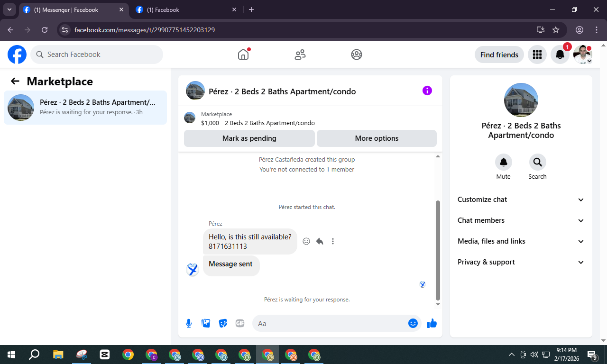
Task: Click chat scrollbar down arrow
Action: (438, 305)
